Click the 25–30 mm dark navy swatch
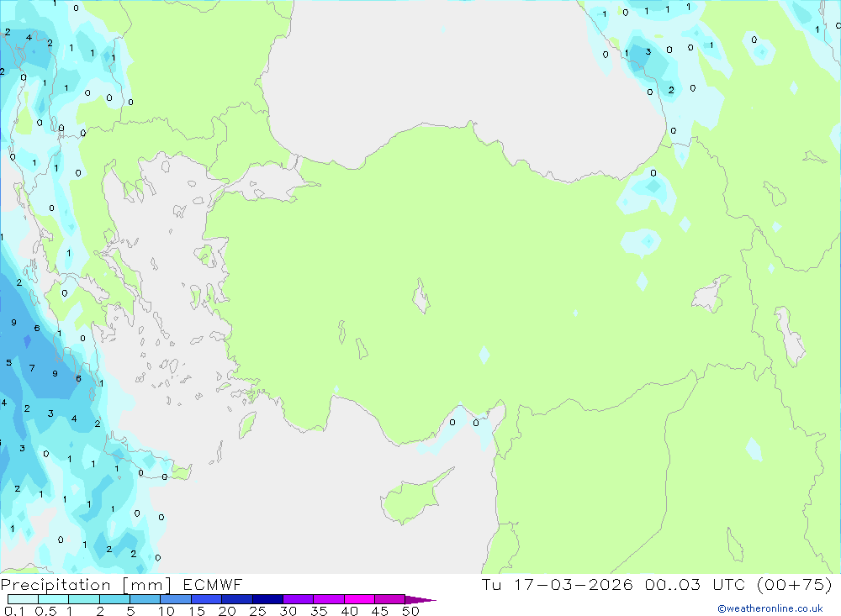The image size is (841, 616). tap(267, 599)
